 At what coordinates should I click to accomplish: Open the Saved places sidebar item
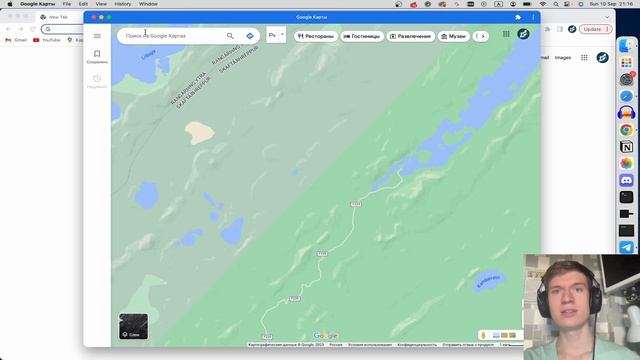(97, 57)
